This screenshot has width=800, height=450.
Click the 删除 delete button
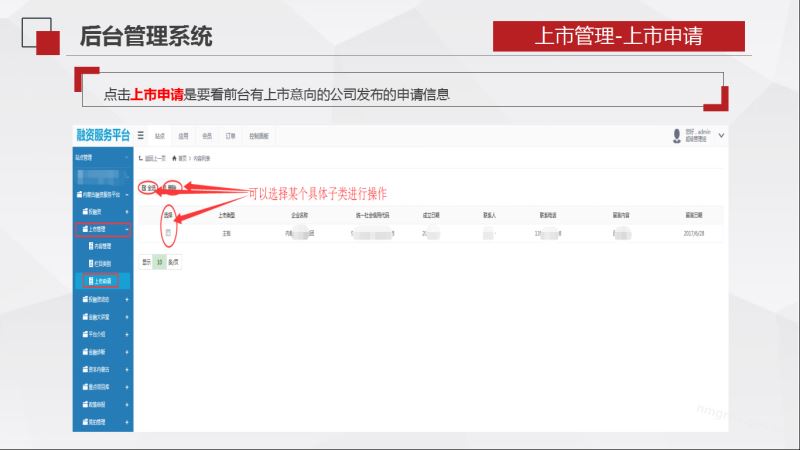[173, 187]
